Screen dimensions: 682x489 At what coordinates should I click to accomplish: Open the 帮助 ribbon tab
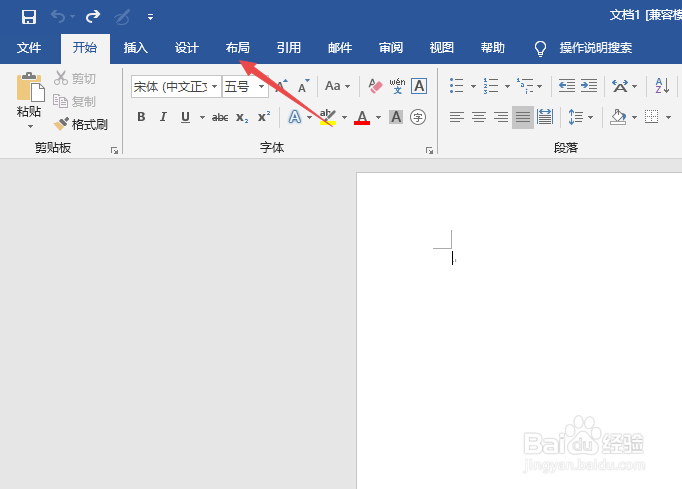[x=492, y=48]
